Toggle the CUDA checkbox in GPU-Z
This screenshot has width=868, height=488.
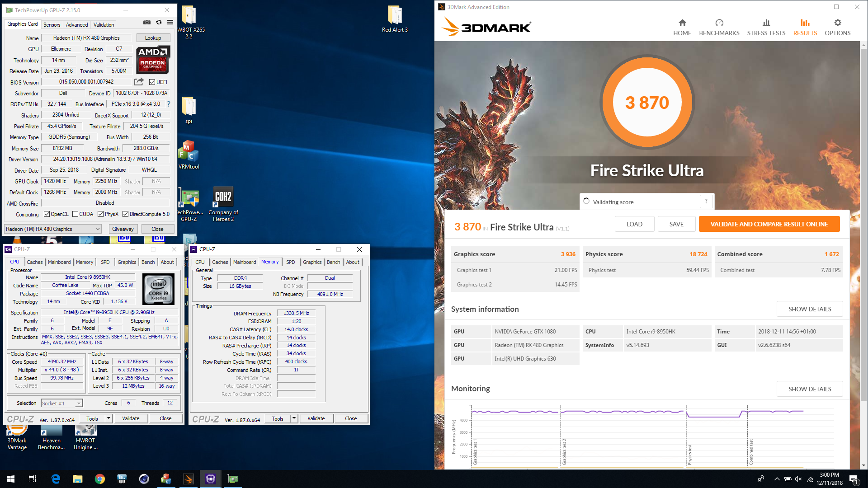coord(75,214)
